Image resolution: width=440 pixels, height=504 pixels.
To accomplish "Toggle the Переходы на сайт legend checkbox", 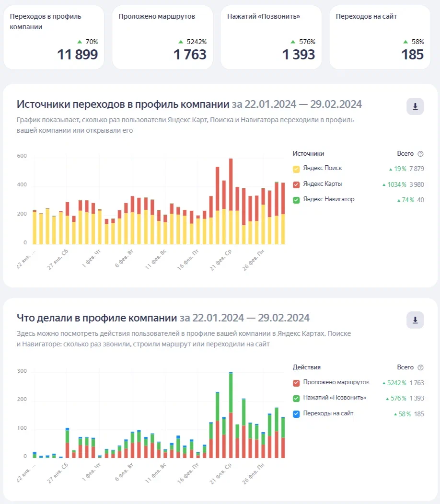I will 296,413.
